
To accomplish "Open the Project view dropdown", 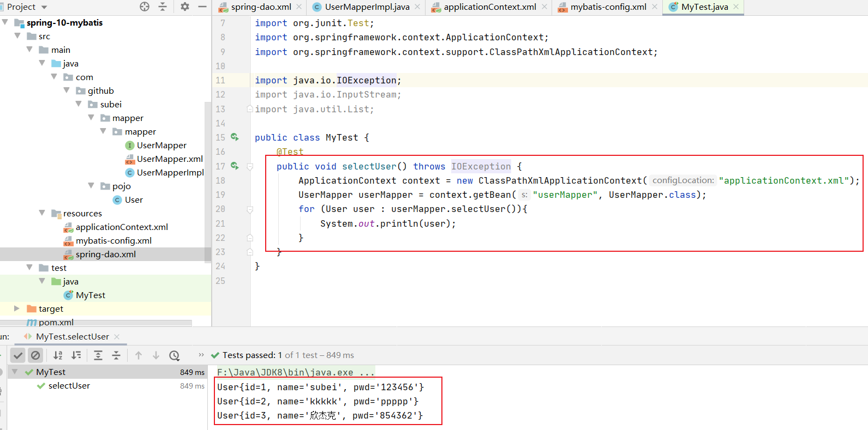I will point(44,7).
